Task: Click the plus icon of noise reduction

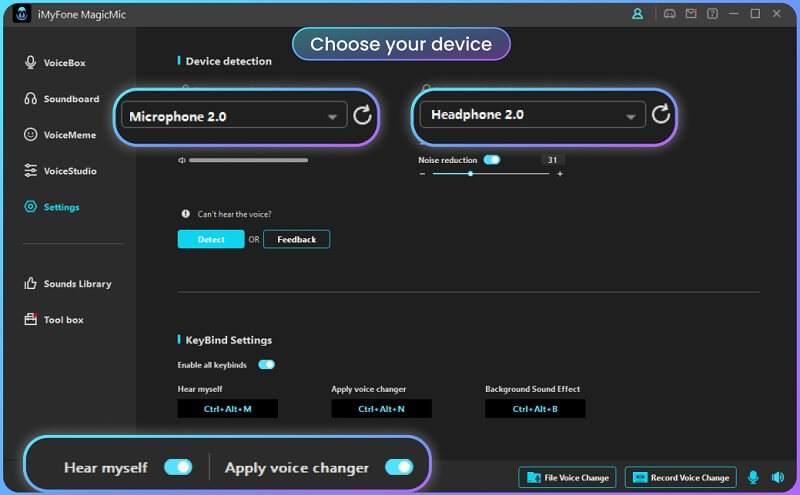Action: pyautogui.click(x=560, y=174)
